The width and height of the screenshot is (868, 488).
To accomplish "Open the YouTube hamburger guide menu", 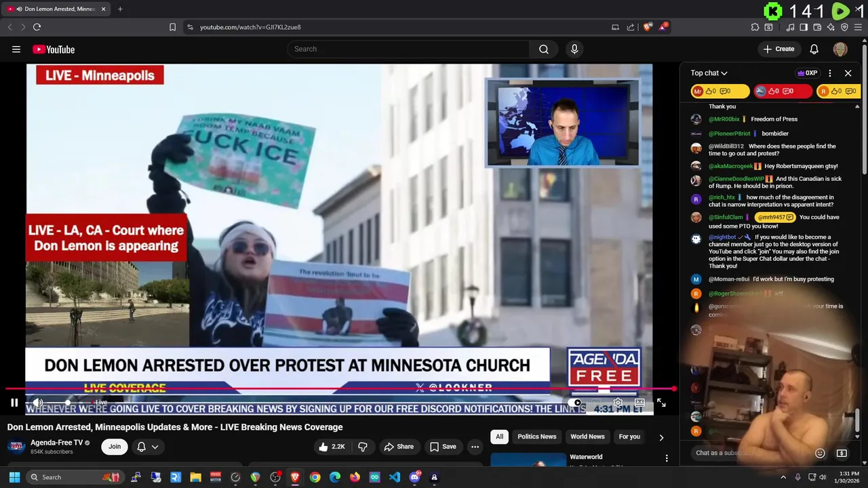I will pos(16,49).
